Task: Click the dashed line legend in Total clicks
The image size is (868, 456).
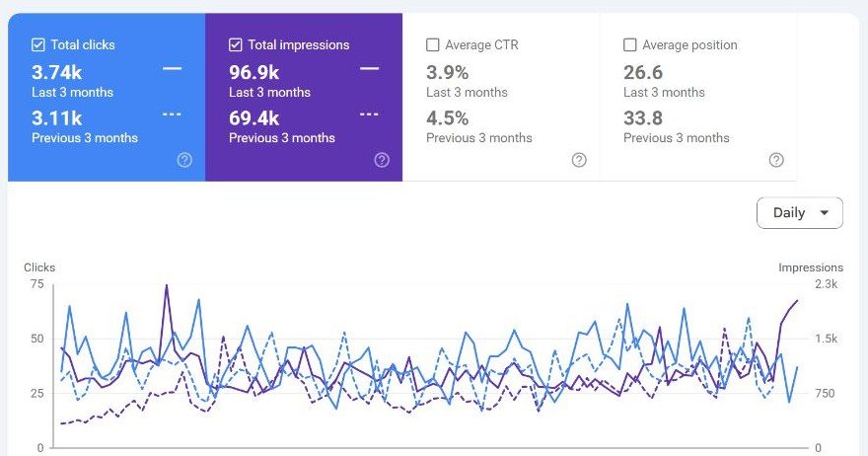Action: coord(173,114)
